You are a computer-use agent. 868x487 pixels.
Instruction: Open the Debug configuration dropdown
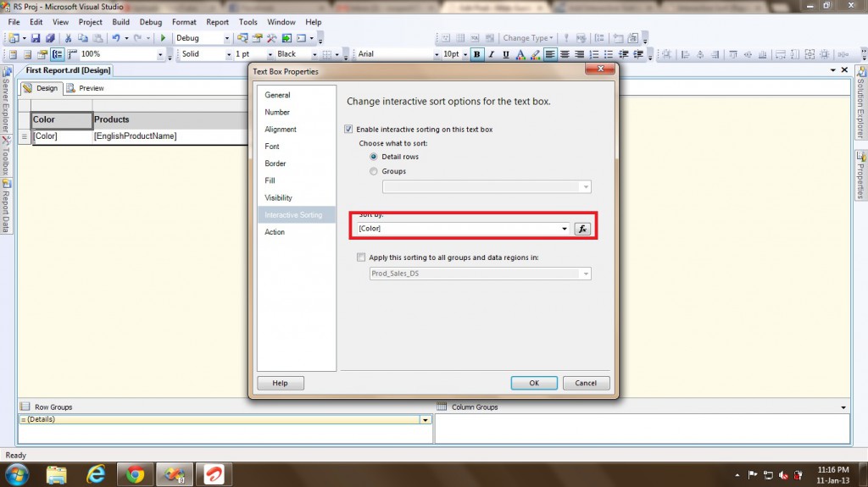click(x=226, y=38)
